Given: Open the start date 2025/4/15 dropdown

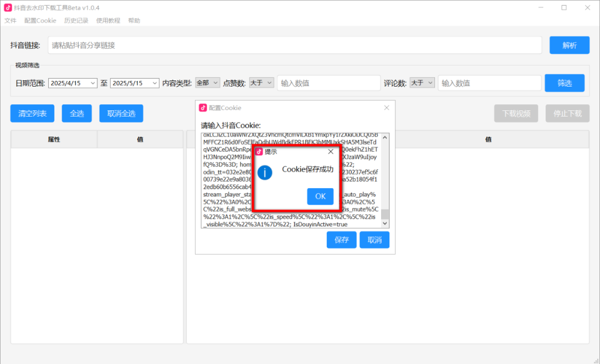Looking at the screenshot, I should (x=93, y=83).
